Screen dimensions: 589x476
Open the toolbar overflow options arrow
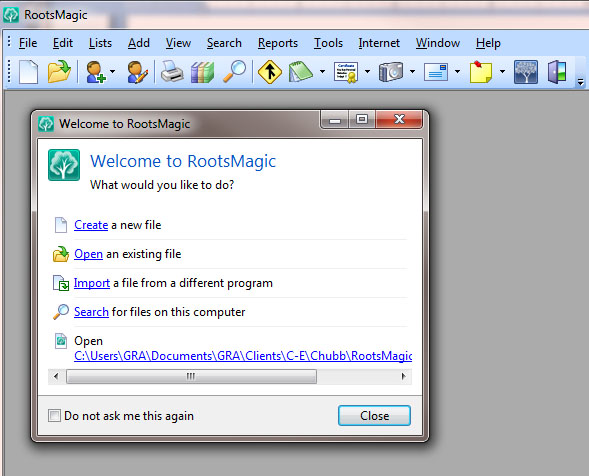[580, 82]
